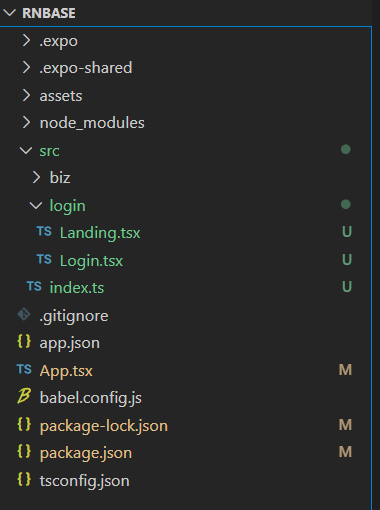Click the untracked U badge for Landing.tsx

pos(347,232)
